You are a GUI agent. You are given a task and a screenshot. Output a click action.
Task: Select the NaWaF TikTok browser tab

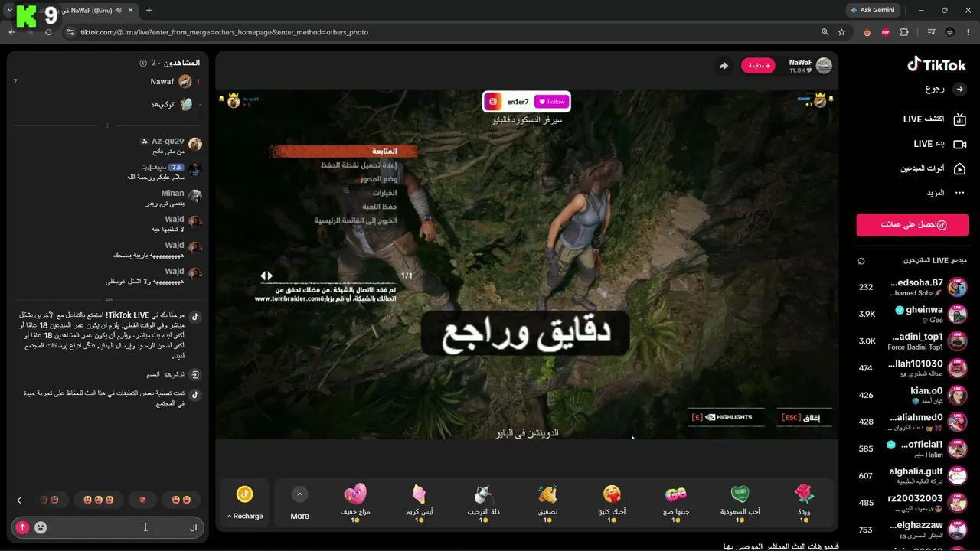[x=77, y=11]
